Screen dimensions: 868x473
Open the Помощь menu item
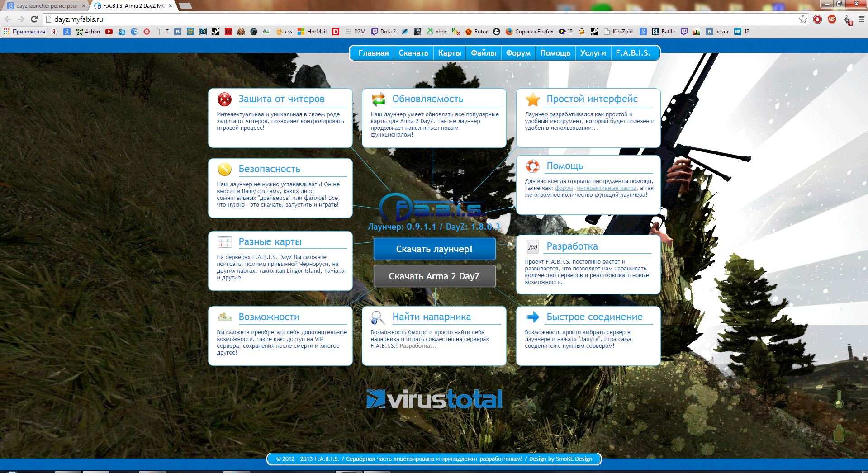pos(555,53)
